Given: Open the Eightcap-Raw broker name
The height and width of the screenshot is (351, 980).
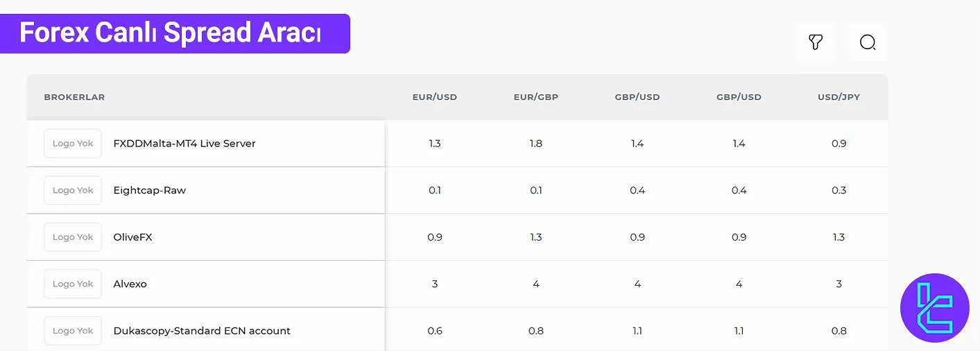Looking at the screenshot, I should coord(150,190).
